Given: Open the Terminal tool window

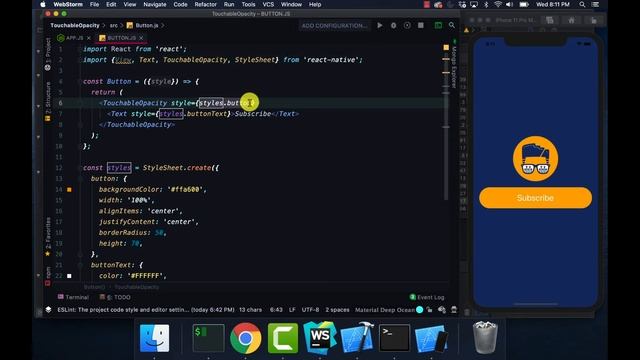Looking at the screenshot, I should pos(73,297).
